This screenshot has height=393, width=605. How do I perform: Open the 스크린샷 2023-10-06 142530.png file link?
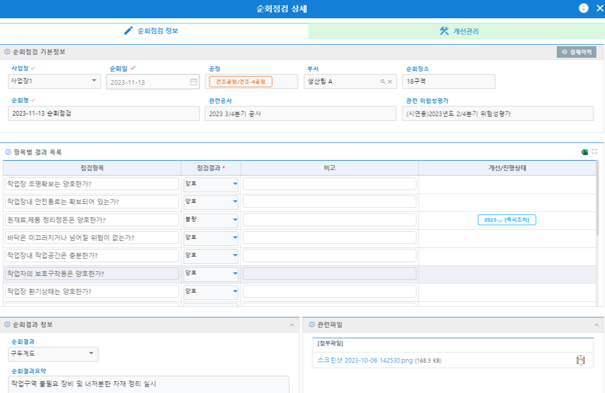[x=365, y=361]
